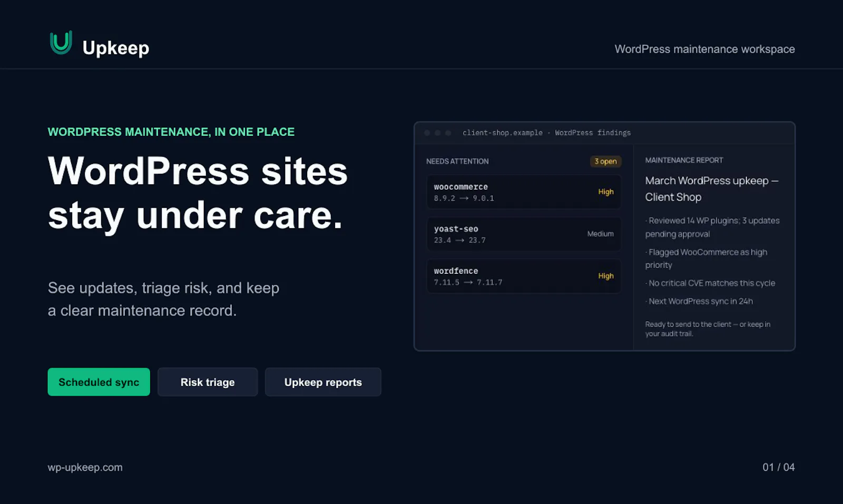The width and height of the screenshot is (843, 504).
Task: Open the woocommerce finding row
Action: pyautogui.click(x=524, y=192)
